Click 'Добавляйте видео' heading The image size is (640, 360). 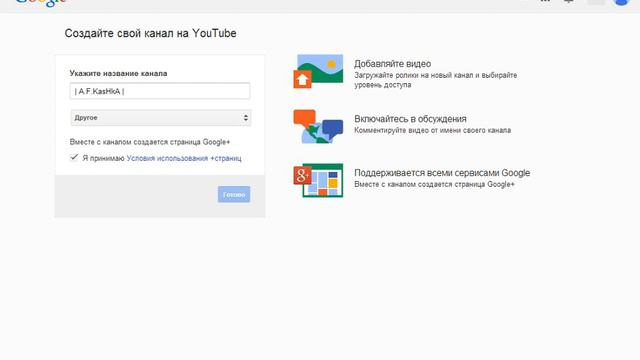pos(392,64)
